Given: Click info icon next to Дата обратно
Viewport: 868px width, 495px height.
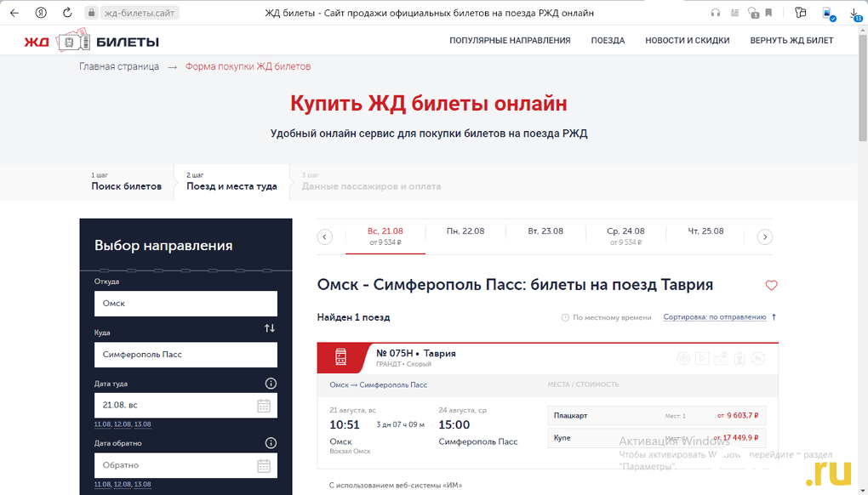Looking at the screenshot, I should (x=271, y=443).
